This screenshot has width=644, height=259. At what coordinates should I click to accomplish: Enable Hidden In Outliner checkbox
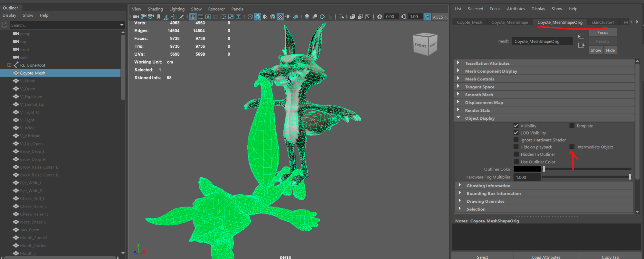pyautogui.click(x=516, y=154)
